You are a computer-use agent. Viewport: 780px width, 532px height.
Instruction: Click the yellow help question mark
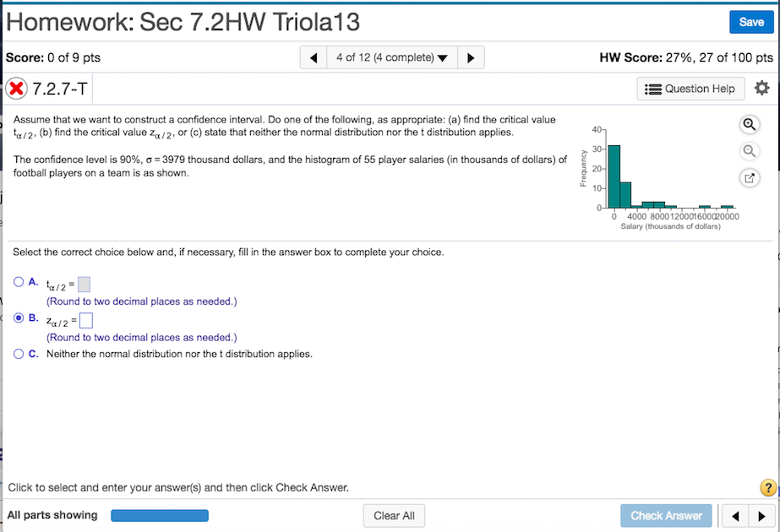tap(768, 487)
